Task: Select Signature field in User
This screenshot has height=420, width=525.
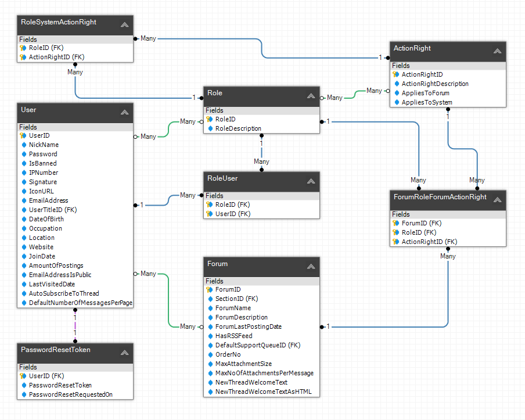Action: pos(75,182)
